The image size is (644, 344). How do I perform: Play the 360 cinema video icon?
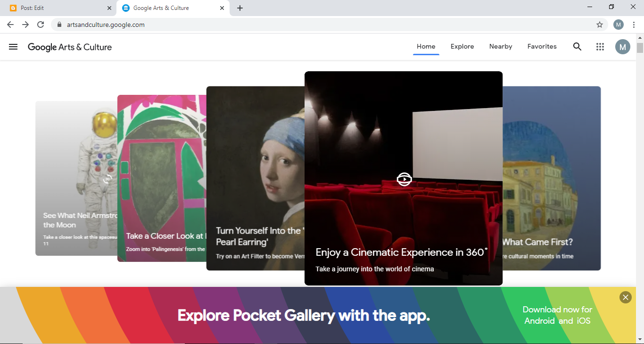click(x=404, y=179)
